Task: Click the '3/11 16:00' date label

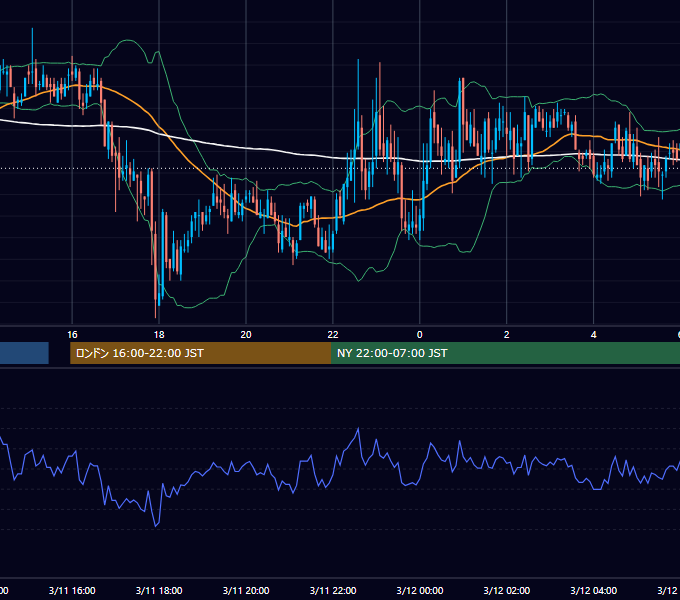Action: click(x=72, y=590)
